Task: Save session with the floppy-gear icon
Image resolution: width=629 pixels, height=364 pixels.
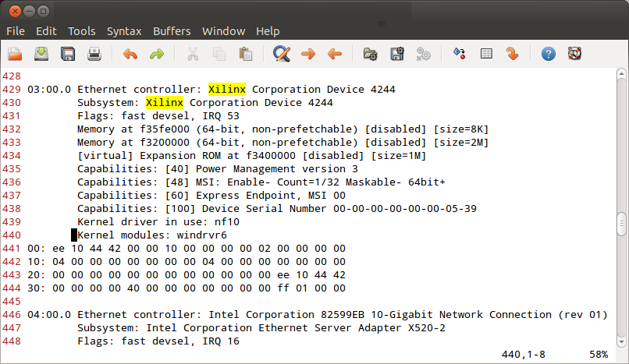Action: [397, 54]
